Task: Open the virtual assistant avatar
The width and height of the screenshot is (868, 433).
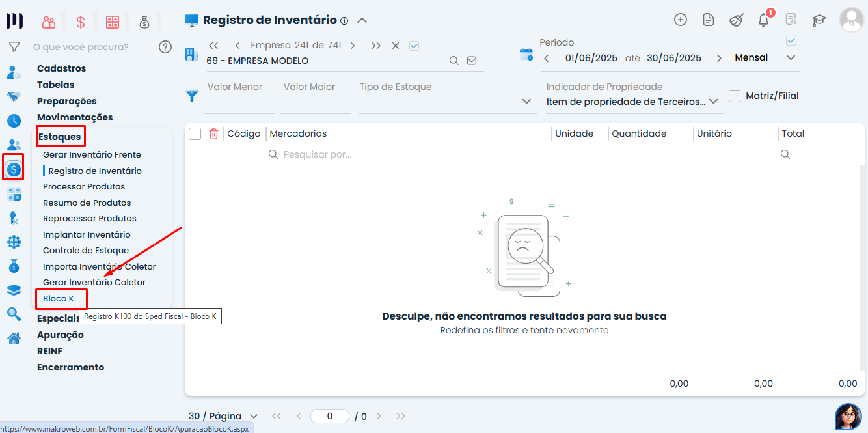Action: (848, 416)
